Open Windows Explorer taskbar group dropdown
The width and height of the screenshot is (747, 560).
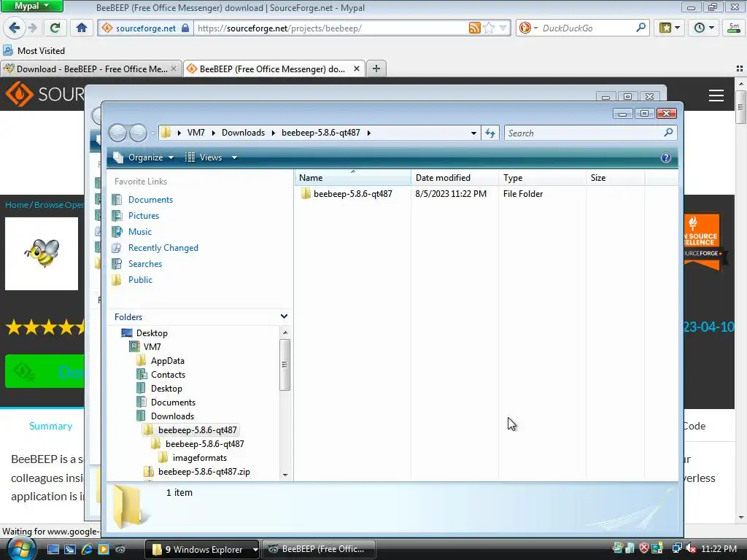coord(255,549)
